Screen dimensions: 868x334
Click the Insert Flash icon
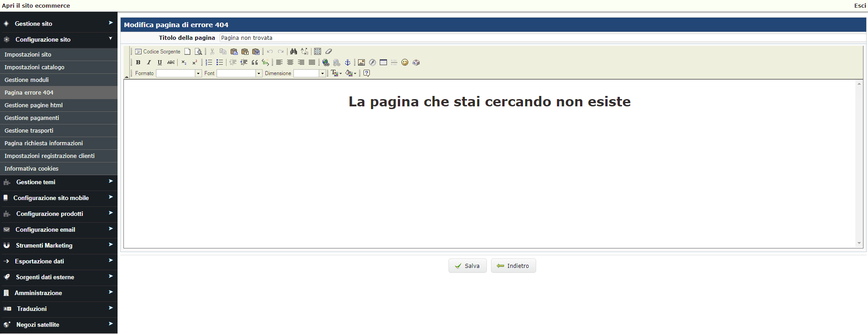373,62
